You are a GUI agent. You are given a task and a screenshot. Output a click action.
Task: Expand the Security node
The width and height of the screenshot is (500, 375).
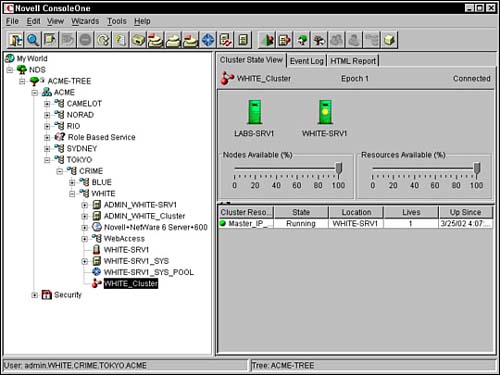34,295
